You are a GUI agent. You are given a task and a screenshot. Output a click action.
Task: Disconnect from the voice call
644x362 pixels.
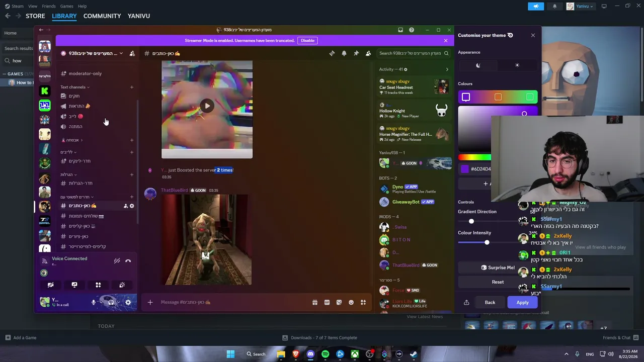128,261
